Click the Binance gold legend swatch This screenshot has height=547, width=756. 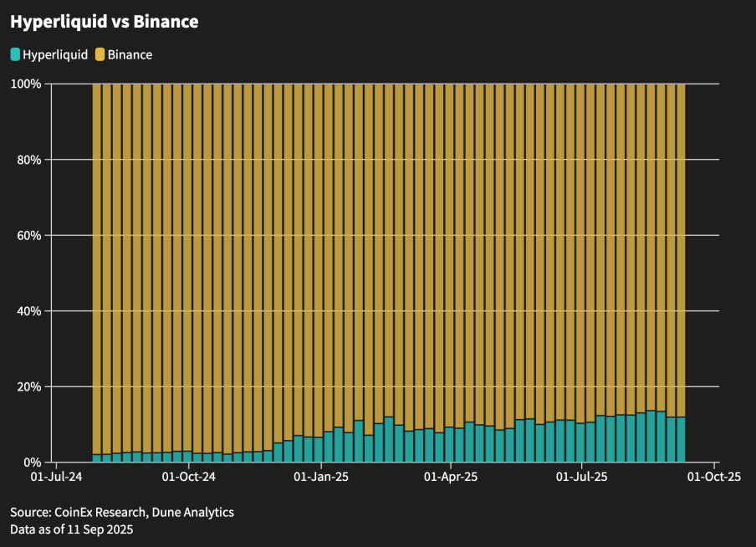pos(100,54)
